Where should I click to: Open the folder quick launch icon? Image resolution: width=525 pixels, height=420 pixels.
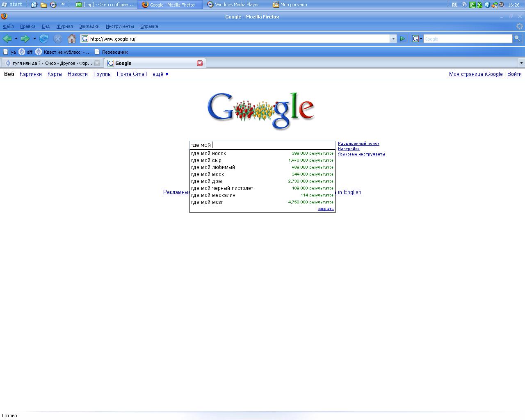[43, 5]
